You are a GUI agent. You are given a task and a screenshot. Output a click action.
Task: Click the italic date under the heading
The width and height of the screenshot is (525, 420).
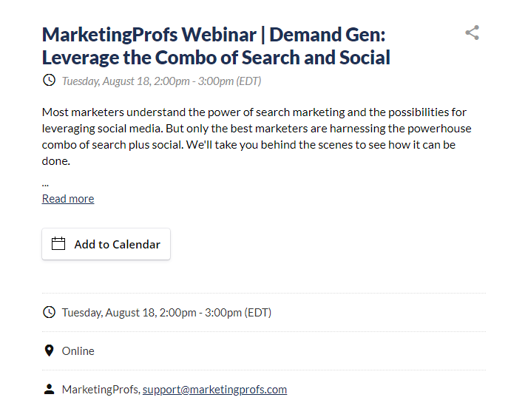pyautogui.click(x=161, y=81)
